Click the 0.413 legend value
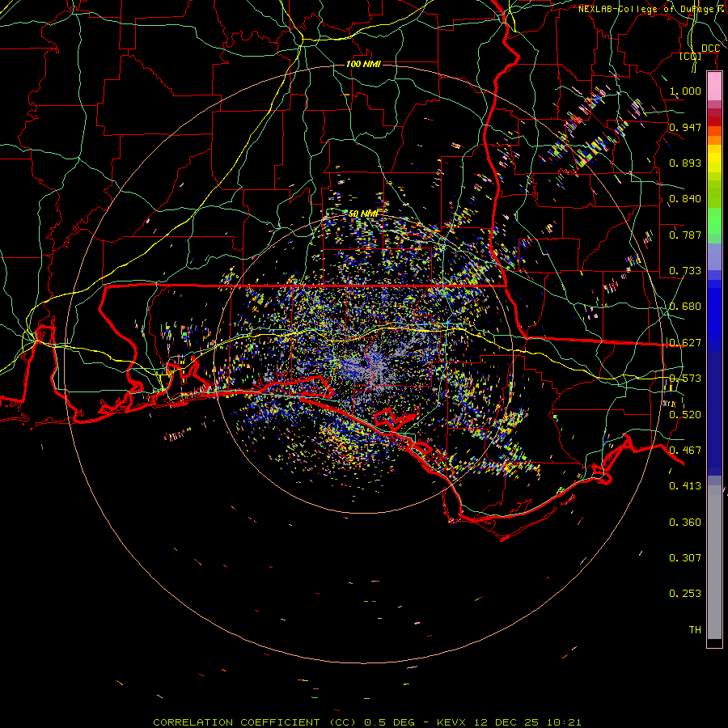This screenshot has height=728, width=728. (x=685, y=486)
